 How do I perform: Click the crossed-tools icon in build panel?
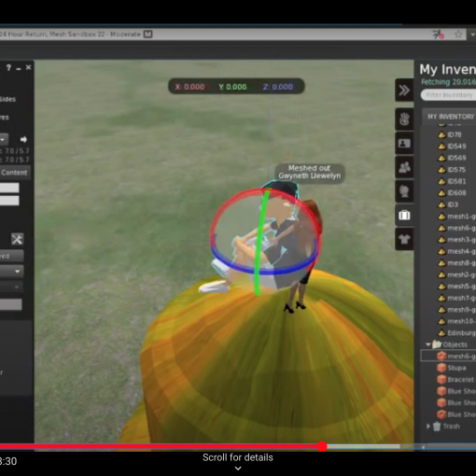(17, 239)
